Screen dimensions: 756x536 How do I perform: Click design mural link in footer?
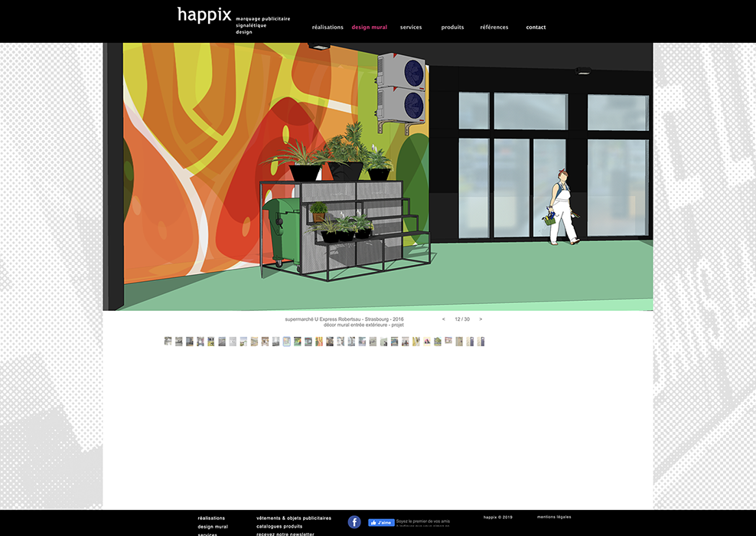coord(213,527)
